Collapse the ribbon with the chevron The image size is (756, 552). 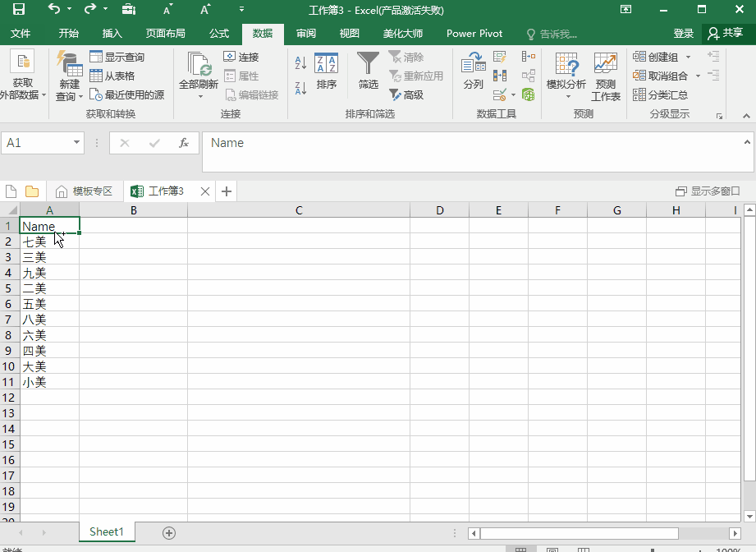746,116
